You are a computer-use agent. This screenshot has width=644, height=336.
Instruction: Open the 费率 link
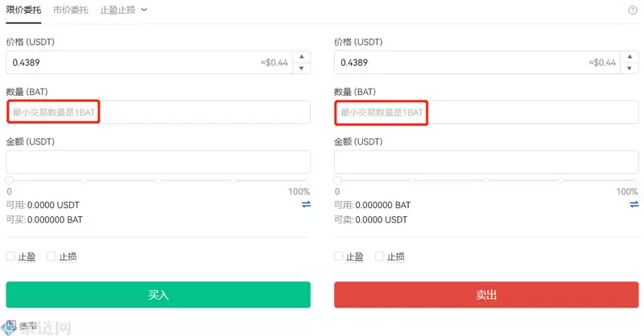(28, 326)
